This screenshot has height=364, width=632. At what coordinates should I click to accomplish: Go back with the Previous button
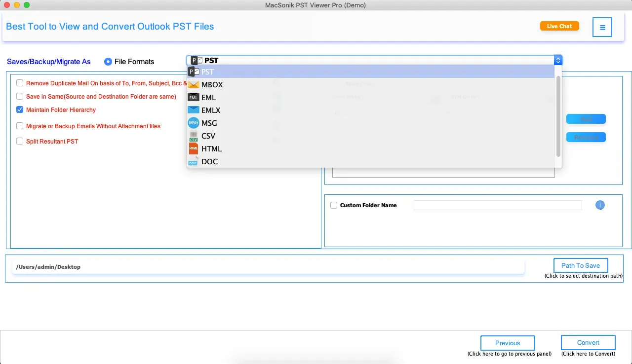coord(508,343)
